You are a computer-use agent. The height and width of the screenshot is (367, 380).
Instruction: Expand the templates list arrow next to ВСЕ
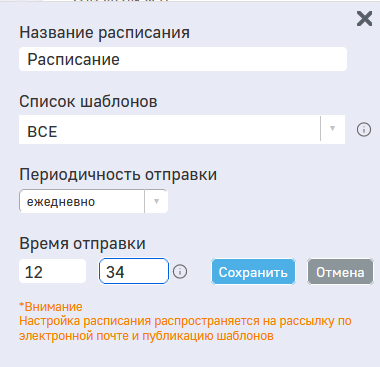pos(332,129)
